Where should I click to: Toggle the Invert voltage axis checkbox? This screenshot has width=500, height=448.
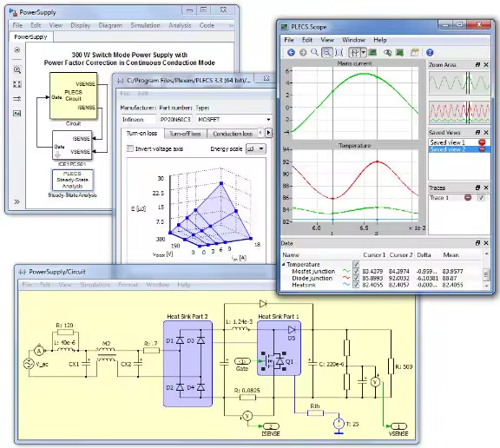tap(130, 148)
